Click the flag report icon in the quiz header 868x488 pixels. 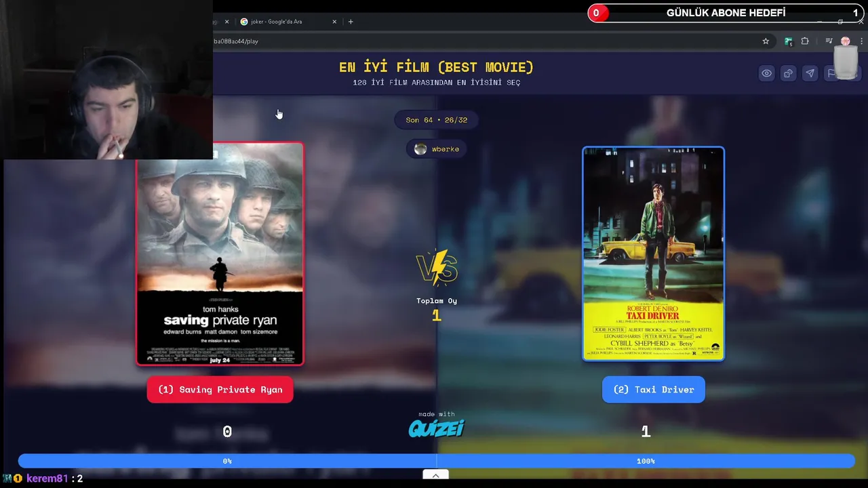click(x=831, y=73)
